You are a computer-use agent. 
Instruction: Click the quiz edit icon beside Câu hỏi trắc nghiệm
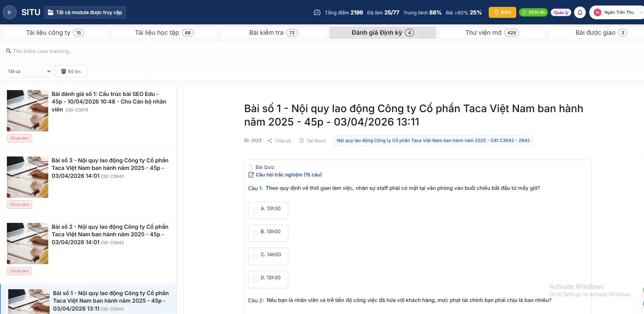coord(251,175)
